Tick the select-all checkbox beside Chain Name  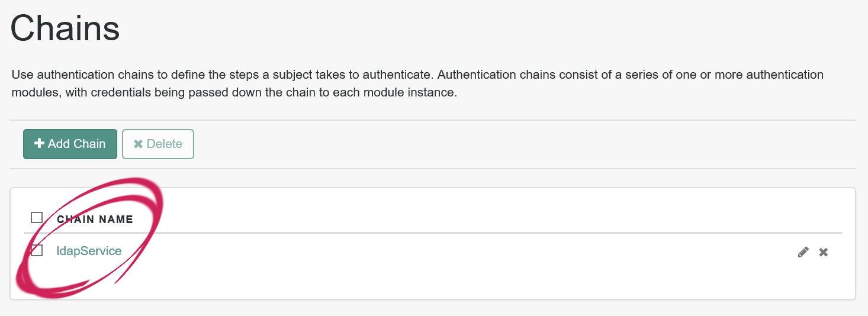point(37,218)
